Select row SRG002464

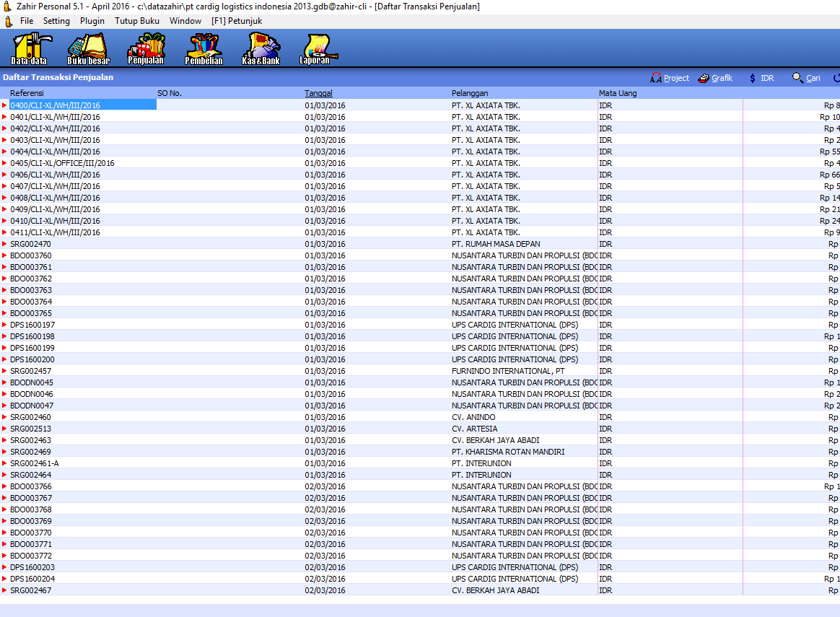(420, 475)
